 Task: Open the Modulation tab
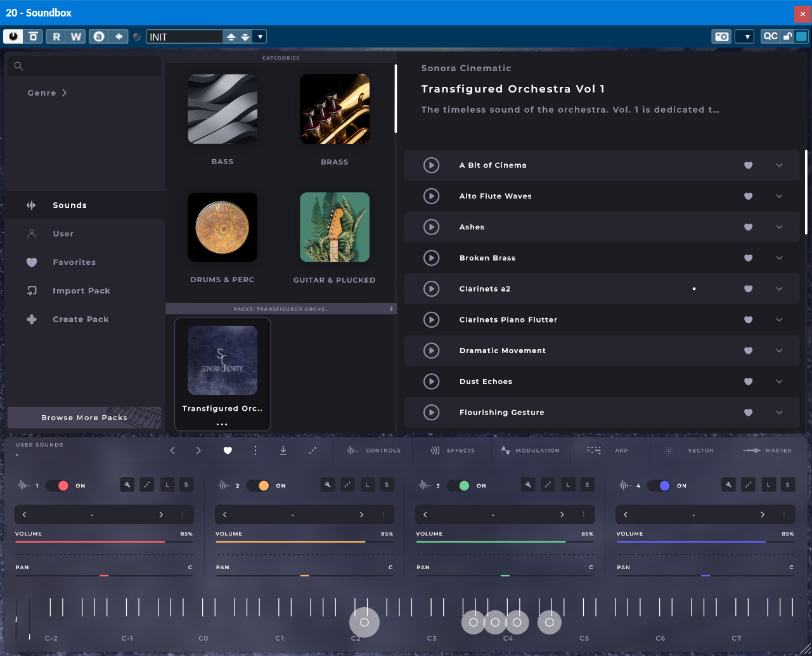pos(530,450)
